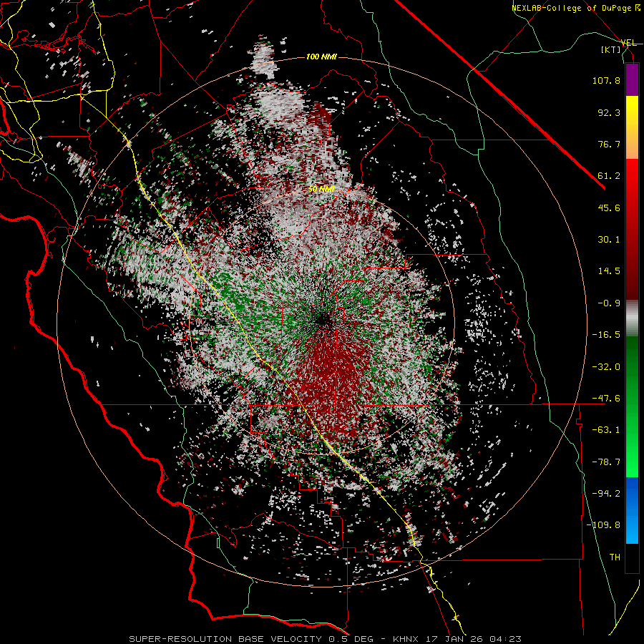The image size is (644, 644).
Task: Click the -16.5 velocity scale label
Action: (x=606, y=334)
